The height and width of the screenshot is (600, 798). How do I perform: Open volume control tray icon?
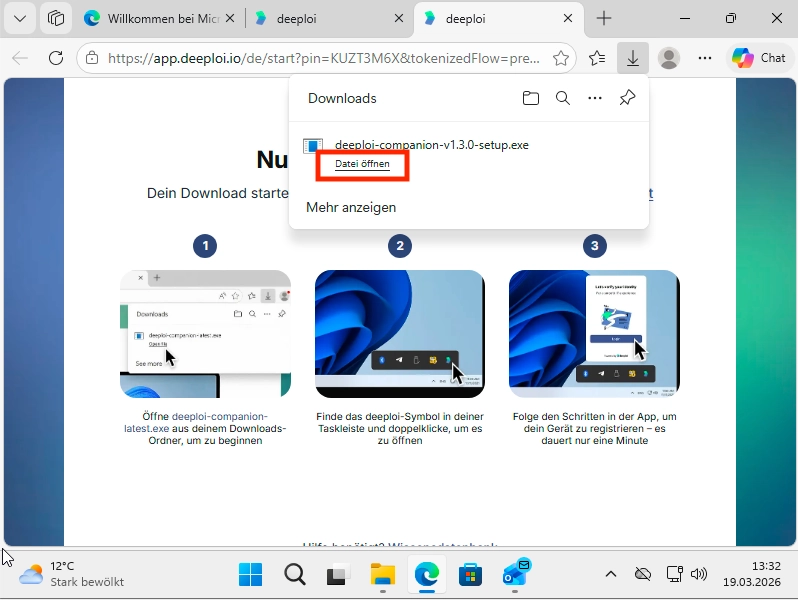[x=699, y=575]
